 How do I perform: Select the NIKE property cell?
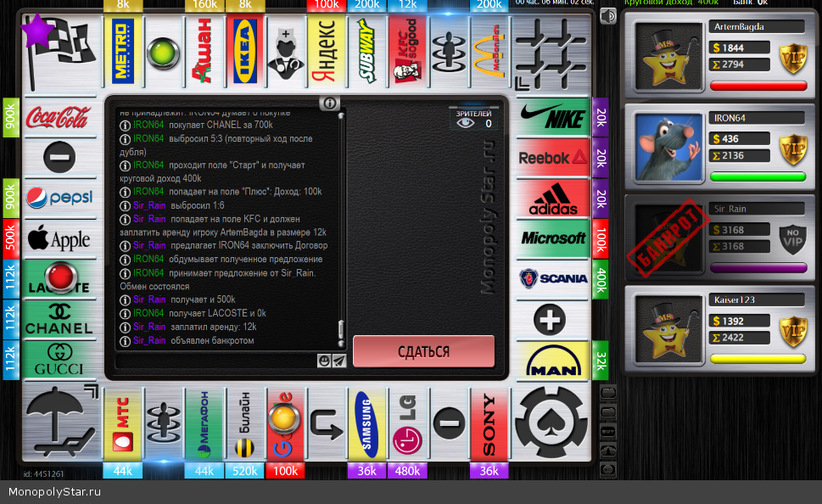(552, 116)
